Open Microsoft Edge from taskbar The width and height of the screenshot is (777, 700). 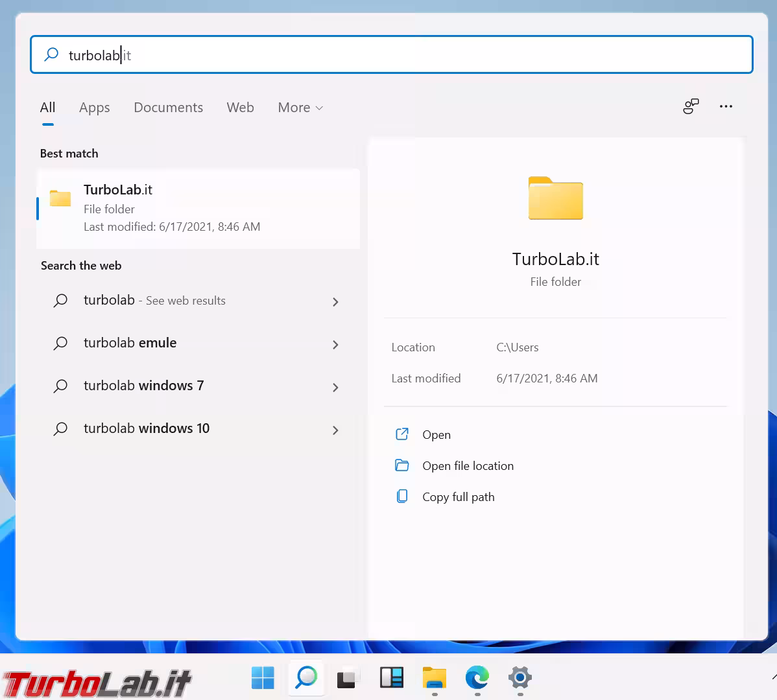[x=477, y=678]
